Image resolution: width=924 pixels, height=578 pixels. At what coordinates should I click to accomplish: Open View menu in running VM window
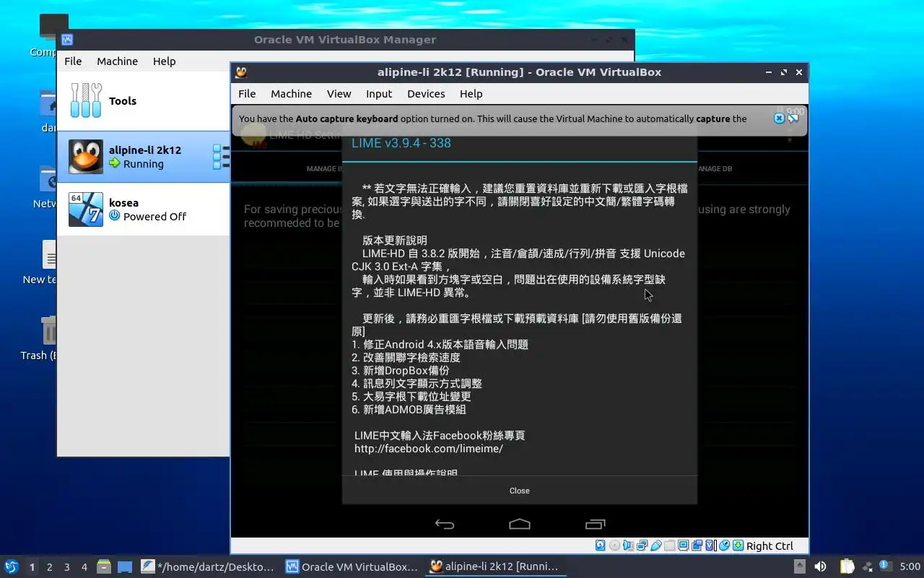(x=339, y=94)
